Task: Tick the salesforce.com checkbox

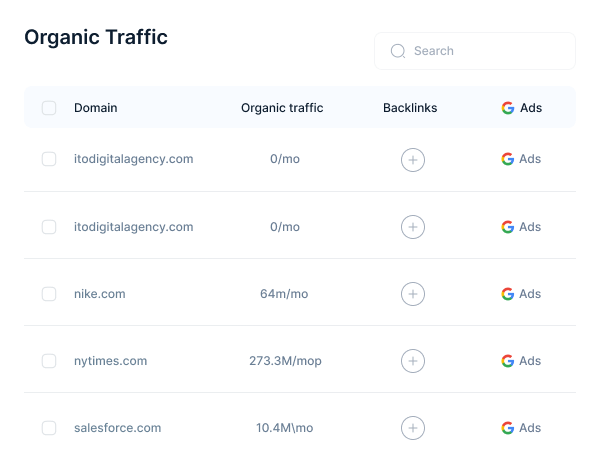Action: coord(49,428)
